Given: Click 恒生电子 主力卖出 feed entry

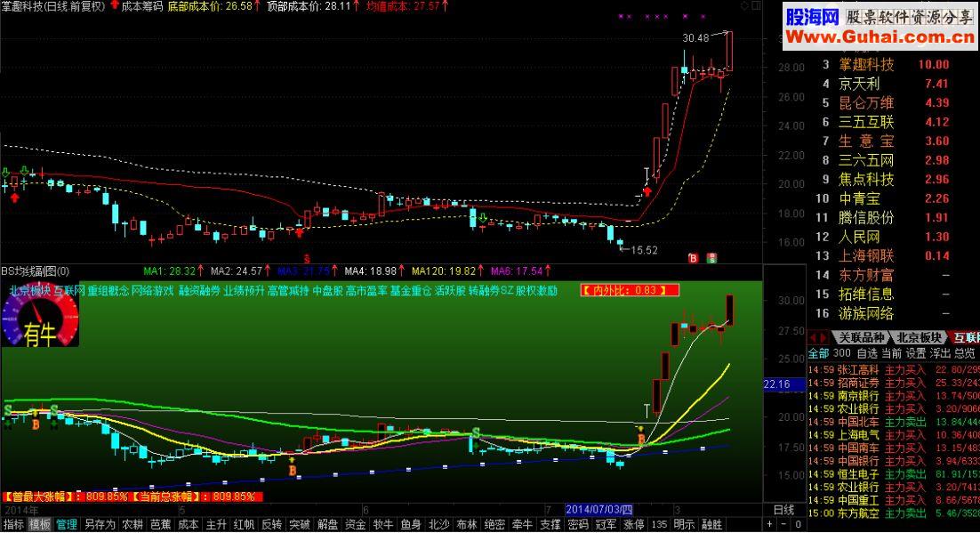Looking at the screenshot, I should 894,474.
